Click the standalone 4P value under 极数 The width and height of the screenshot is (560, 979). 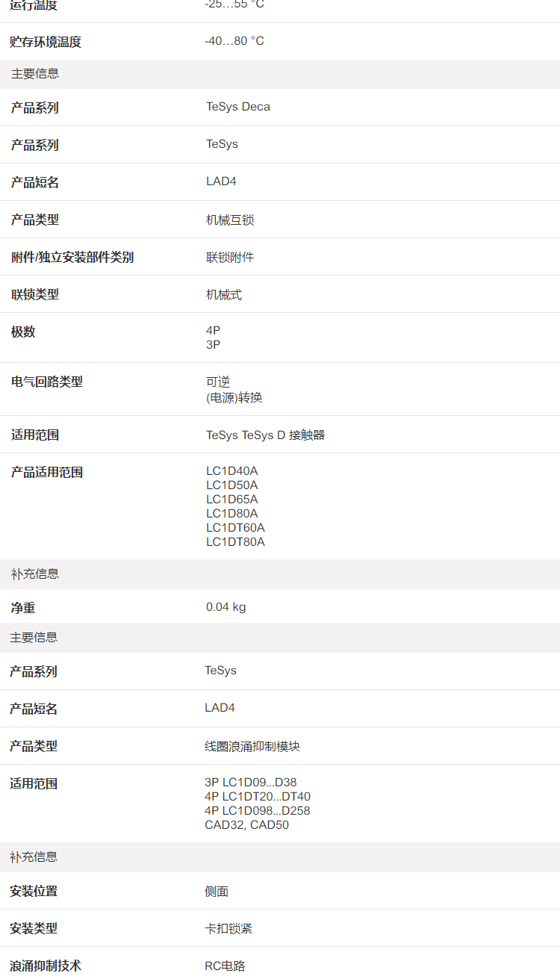214,330
